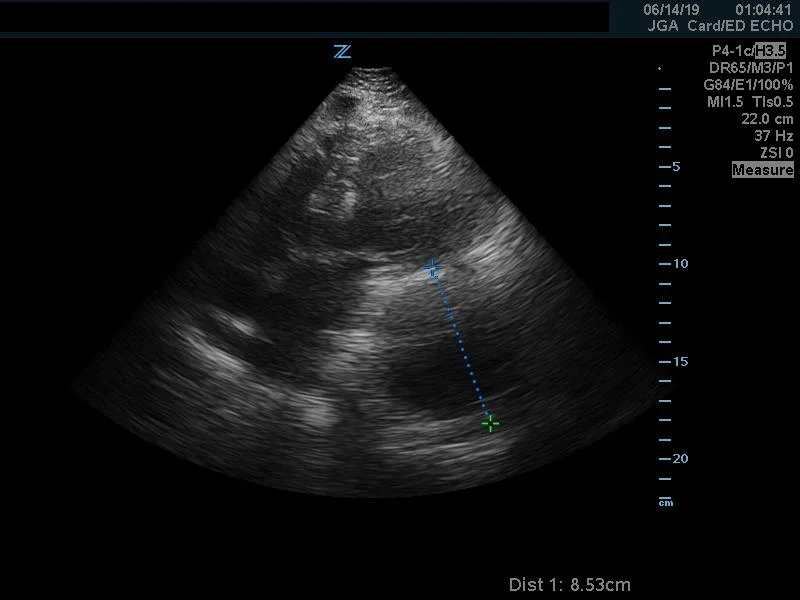
Task: Click the 06/14/19 date text
Action: [x=671, y=9]
